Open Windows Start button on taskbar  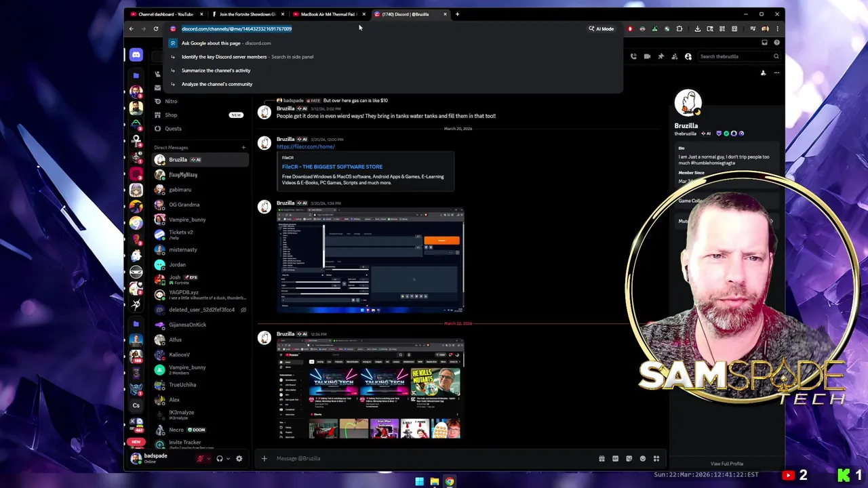point(419,482)
